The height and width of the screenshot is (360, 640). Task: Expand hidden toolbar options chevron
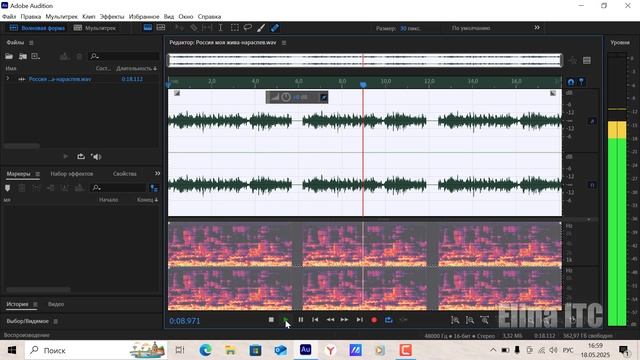(537, 27)
